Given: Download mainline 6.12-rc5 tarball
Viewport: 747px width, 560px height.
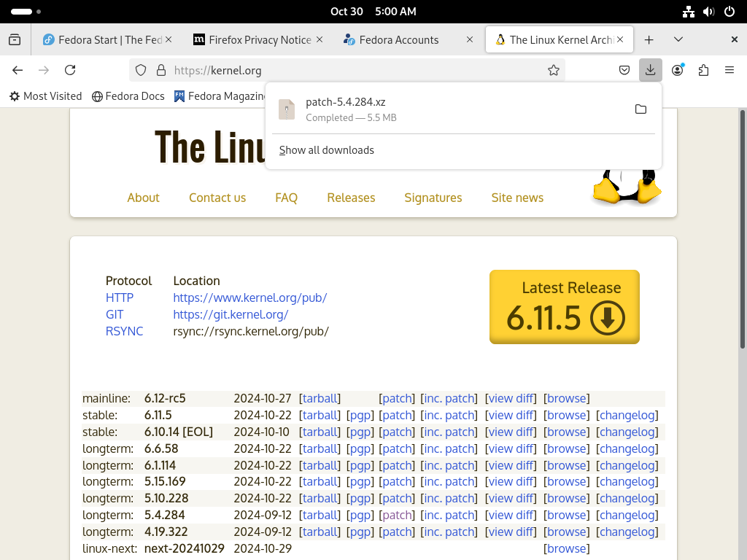Looking at the screenshot, I should (320, 399).
